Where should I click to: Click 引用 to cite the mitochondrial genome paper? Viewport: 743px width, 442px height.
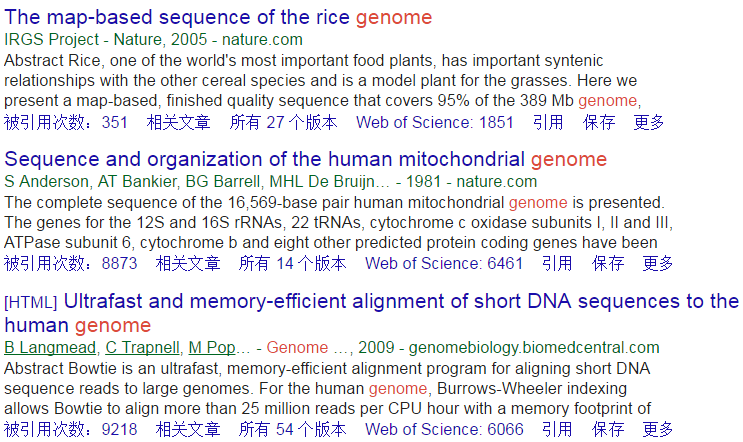(x=557, y=263)
